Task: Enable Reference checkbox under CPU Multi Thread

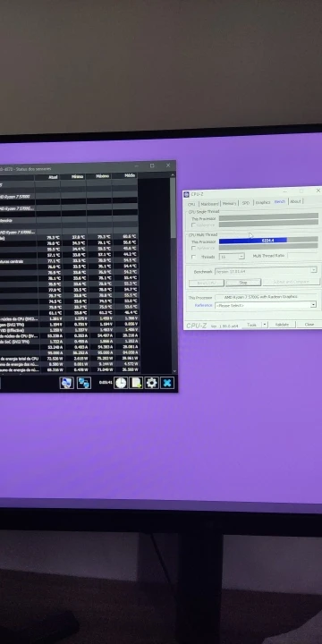Action: coord(193,248)
